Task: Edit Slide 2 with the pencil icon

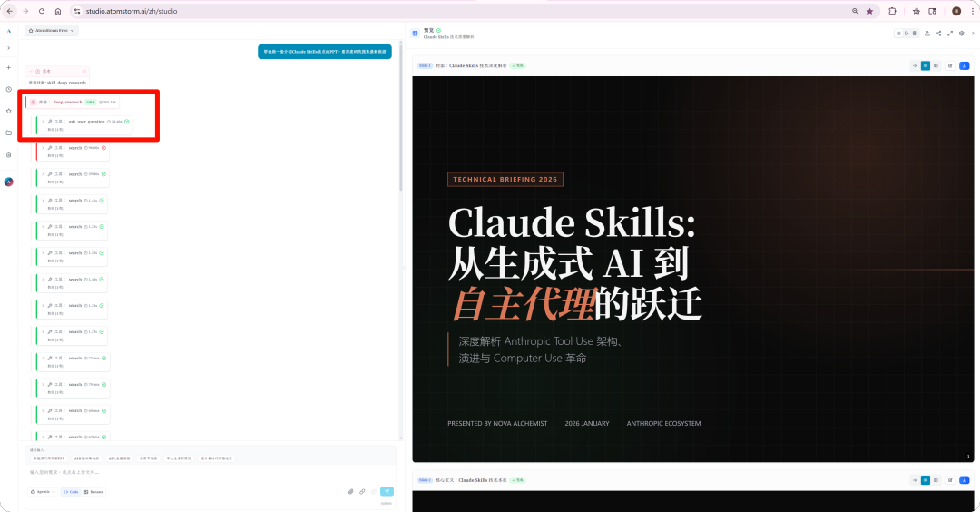Action: [x=950, y=480]
